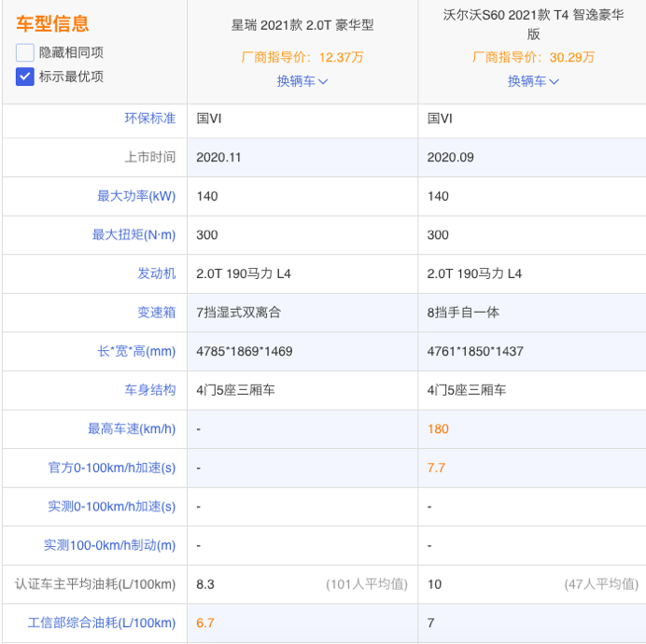Image resolution: width=646 pixels, height=644 pixels.
Task: Click 工信部综合油耗(L/100km) label link
Action: coord(102,623)
